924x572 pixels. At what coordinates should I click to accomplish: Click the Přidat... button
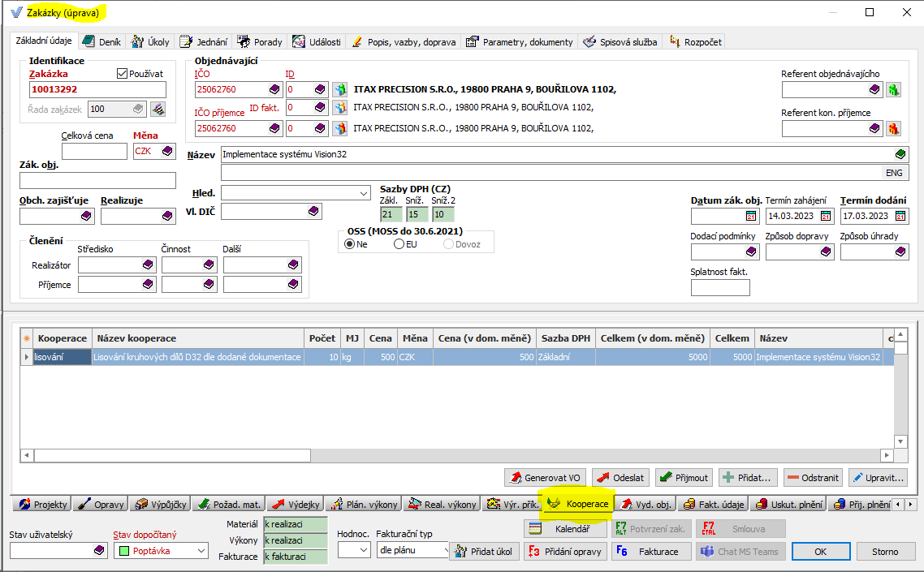pos(749,478)
